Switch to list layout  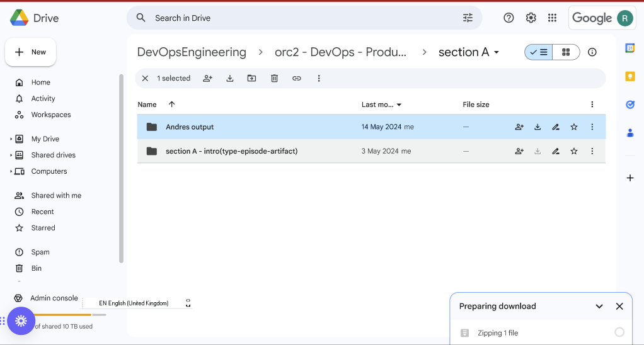[x=538, y=52]
